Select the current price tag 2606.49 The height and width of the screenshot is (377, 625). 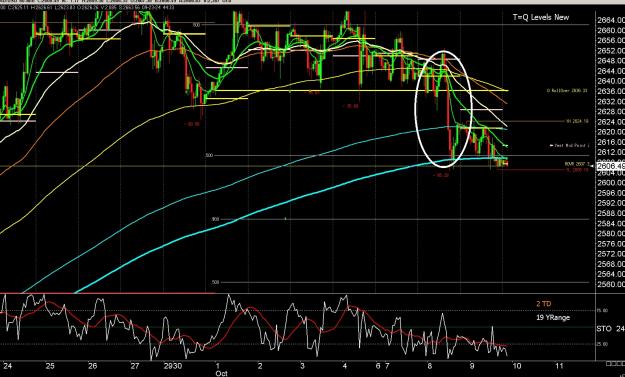click(x=611, y=166)
